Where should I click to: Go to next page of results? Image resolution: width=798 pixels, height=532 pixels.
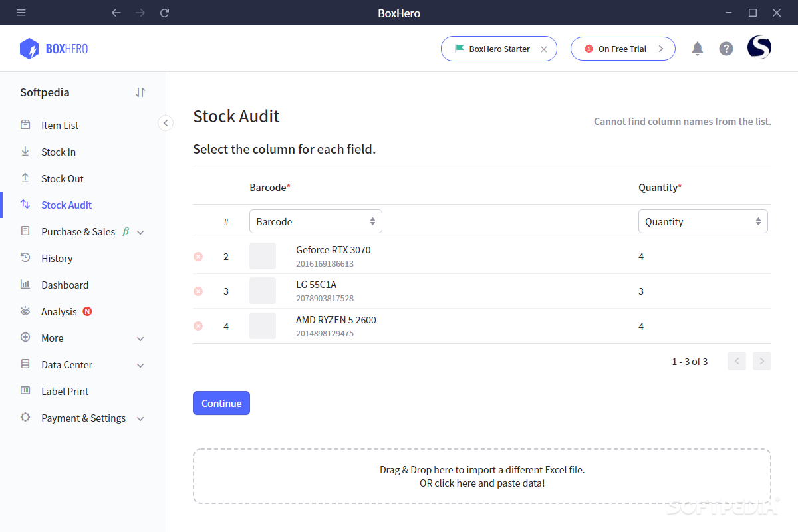coord(762,361)
